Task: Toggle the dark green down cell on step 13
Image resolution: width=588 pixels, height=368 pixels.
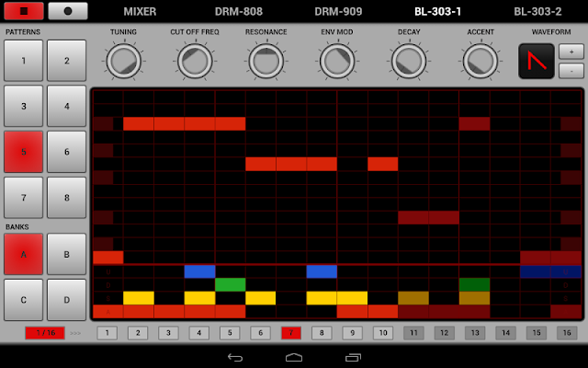Action: 474,284
